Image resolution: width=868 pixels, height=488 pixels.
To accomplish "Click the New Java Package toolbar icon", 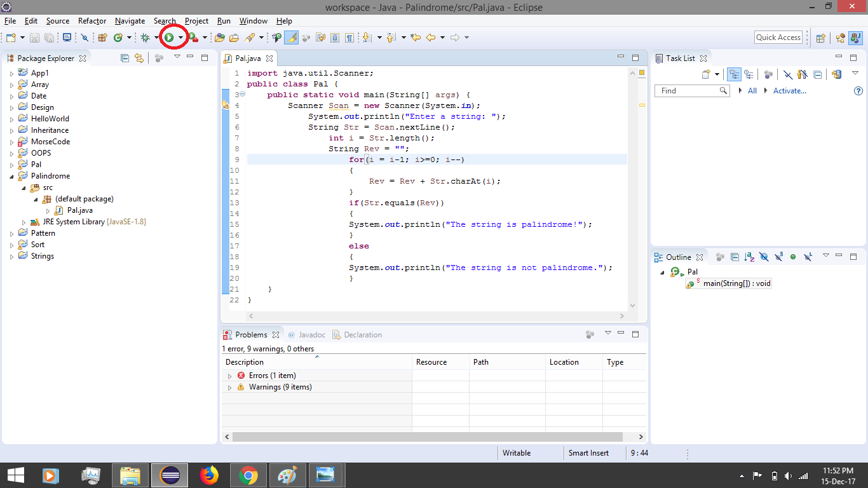I will tap(102, 37).
